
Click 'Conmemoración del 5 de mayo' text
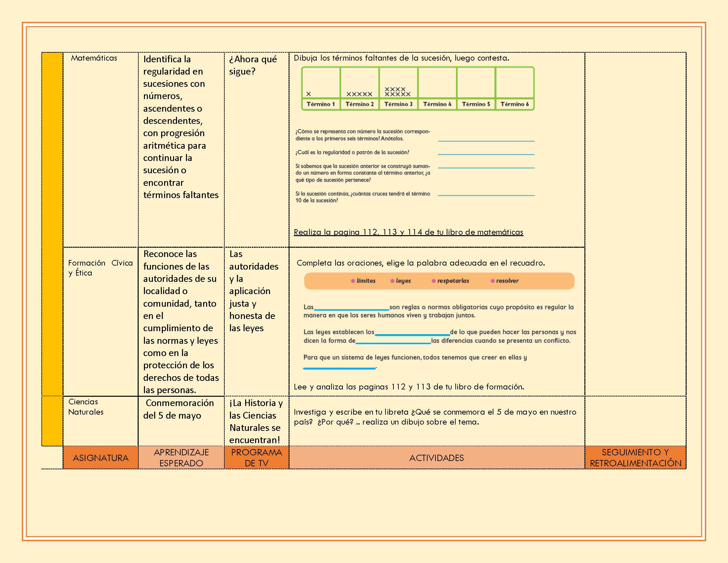179,409
